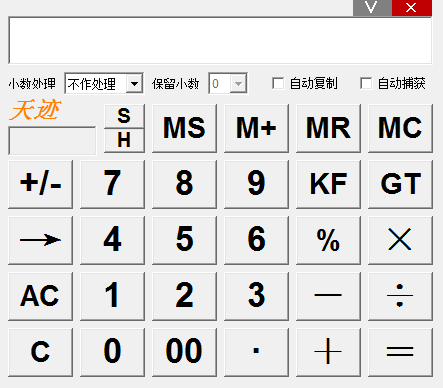The image size is (443, 388).
Task: Click the digit 4 key
Action: [112, 240]
